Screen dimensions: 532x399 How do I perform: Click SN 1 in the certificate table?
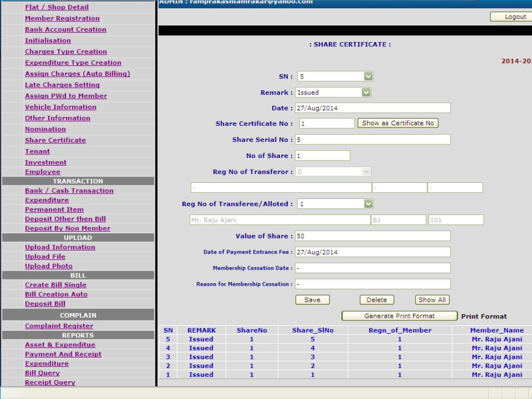[168, 375]
